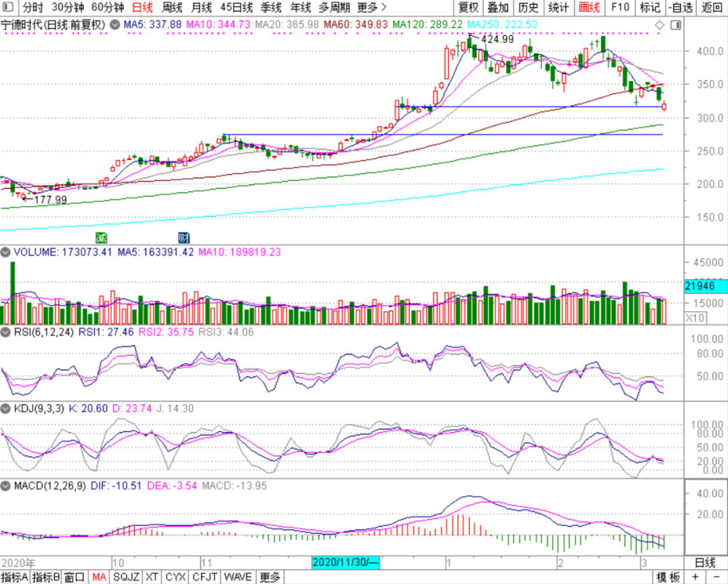Switch to 30分钟 period
This screenshot has height=584, width=728.
[x=68, y=7]
